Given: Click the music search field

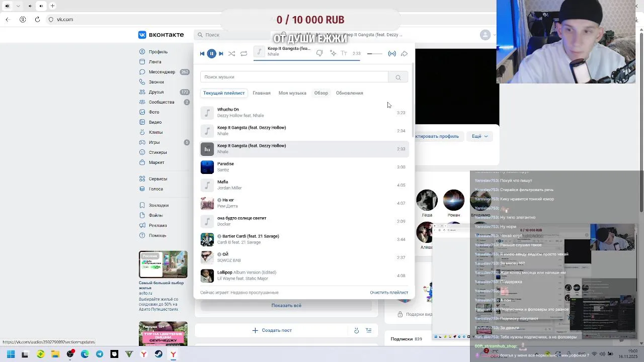Looking at the screenshot, I should [294, 77].
